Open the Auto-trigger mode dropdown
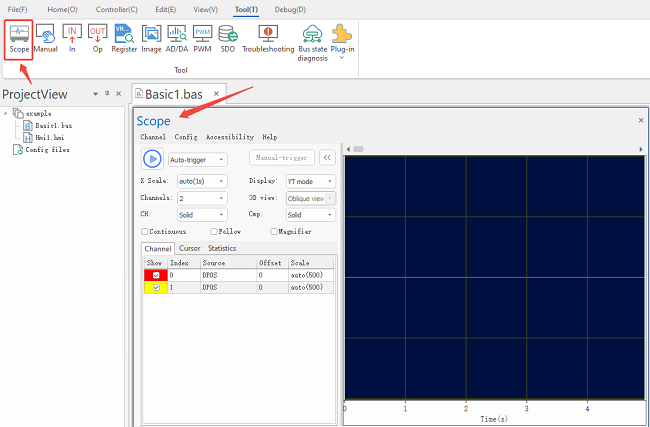The height and width of the screenshot is (427, 650). [x=198, y=160]
